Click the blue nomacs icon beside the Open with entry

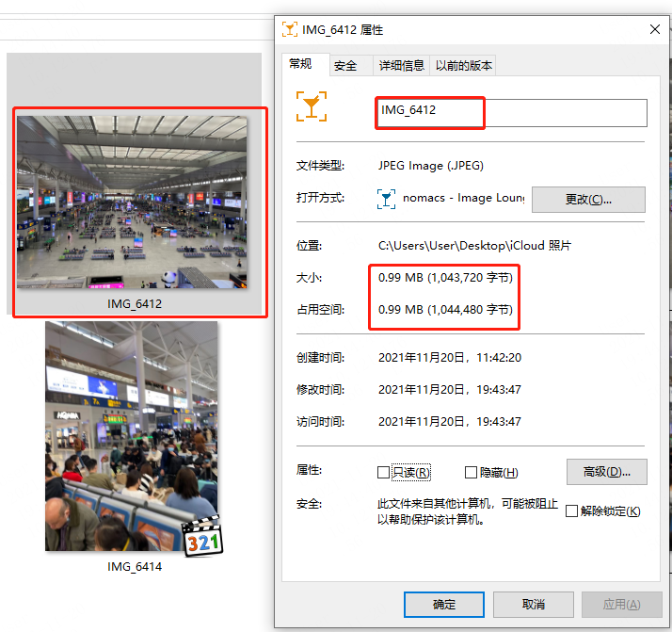[x=386, y=199]
